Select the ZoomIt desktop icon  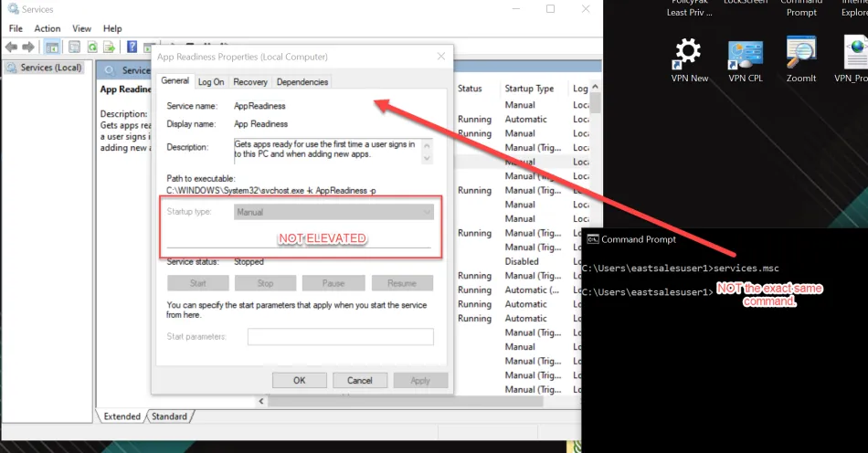click(x=800, y=60)
